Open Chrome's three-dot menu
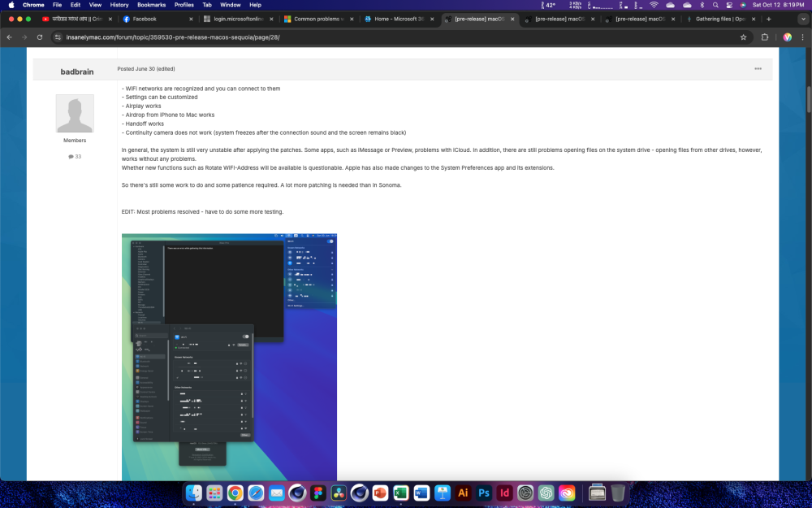This screenshot has height=508, width=812. [803, 37]
